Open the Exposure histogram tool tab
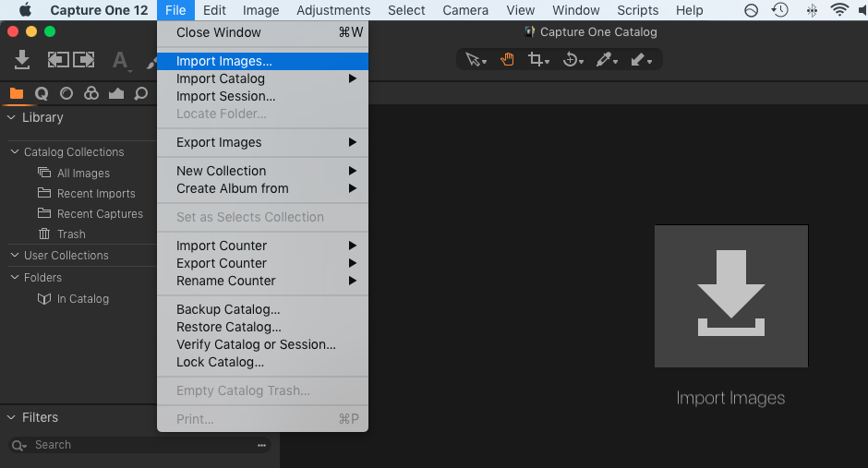Screen dimensions: 868x468 [115, 93]
